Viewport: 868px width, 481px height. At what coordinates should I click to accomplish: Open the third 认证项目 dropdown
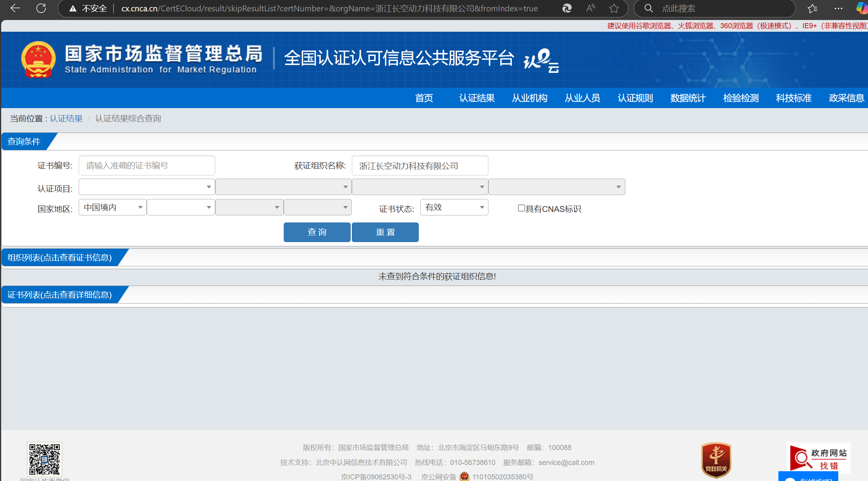pyautogui.click(x=420, y=187)
